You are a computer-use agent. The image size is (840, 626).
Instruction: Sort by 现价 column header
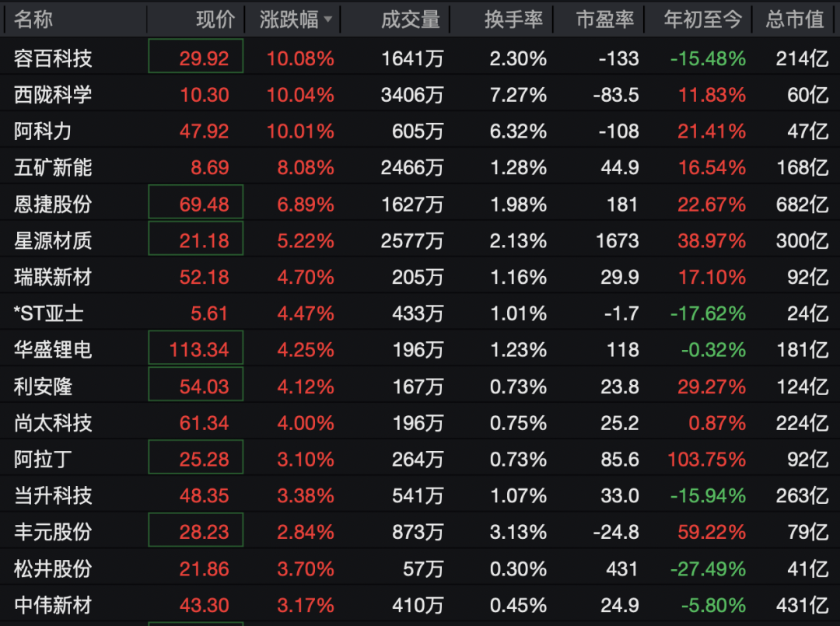click(215, 19)
